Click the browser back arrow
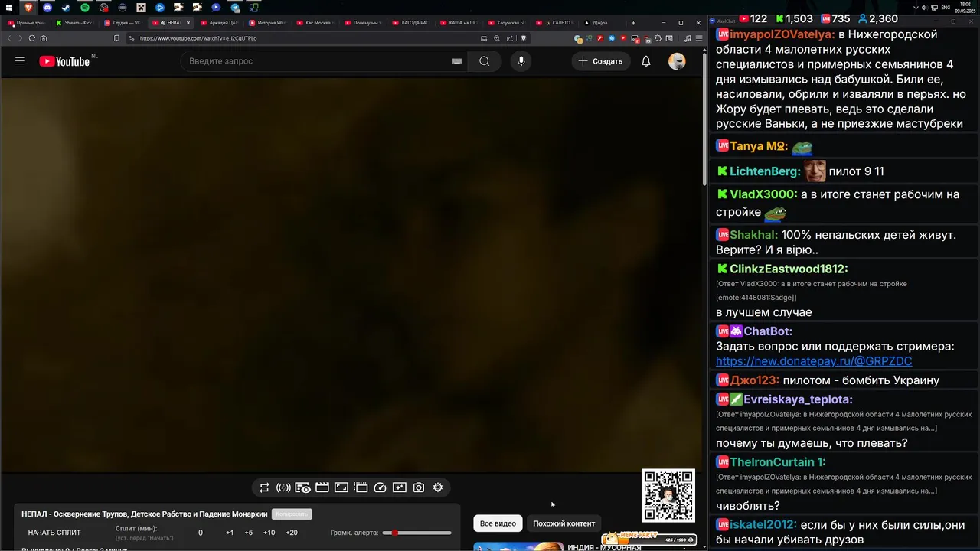 (10, 38)
